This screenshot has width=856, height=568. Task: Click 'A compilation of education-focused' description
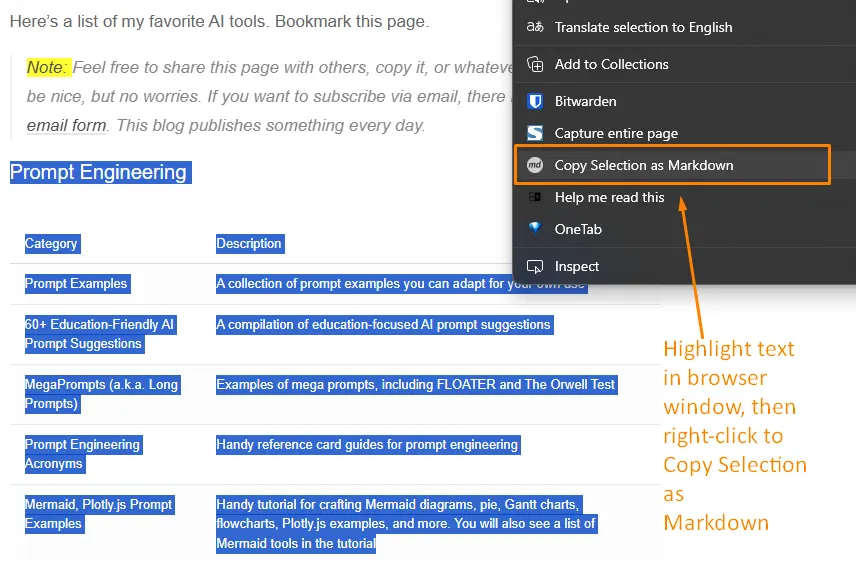click(384, 324)
